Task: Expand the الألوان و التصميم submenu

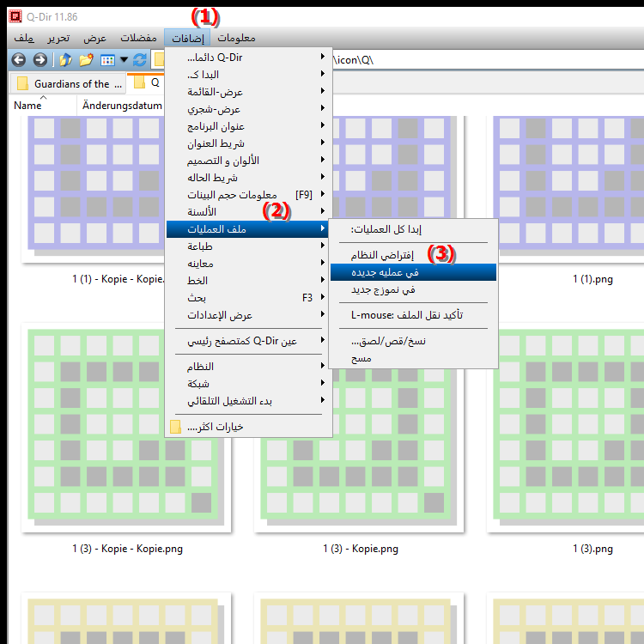Action: [x=248, y=161]
